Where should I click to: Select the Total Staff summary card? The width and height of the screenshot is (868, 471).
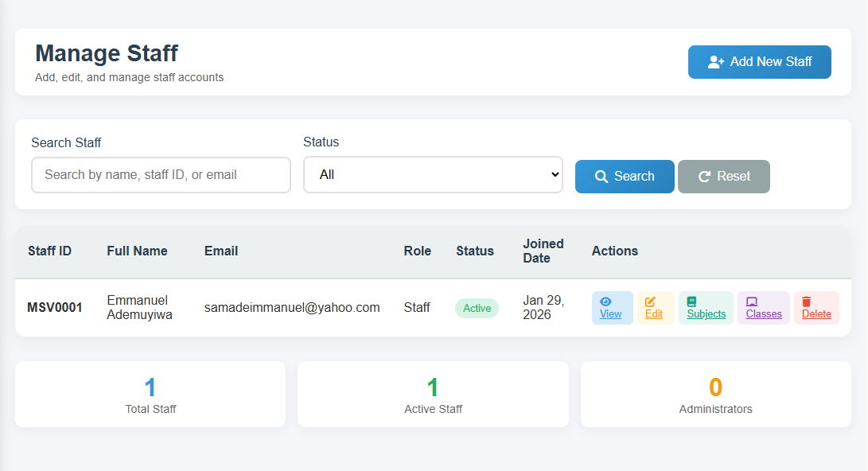(150, 395)
